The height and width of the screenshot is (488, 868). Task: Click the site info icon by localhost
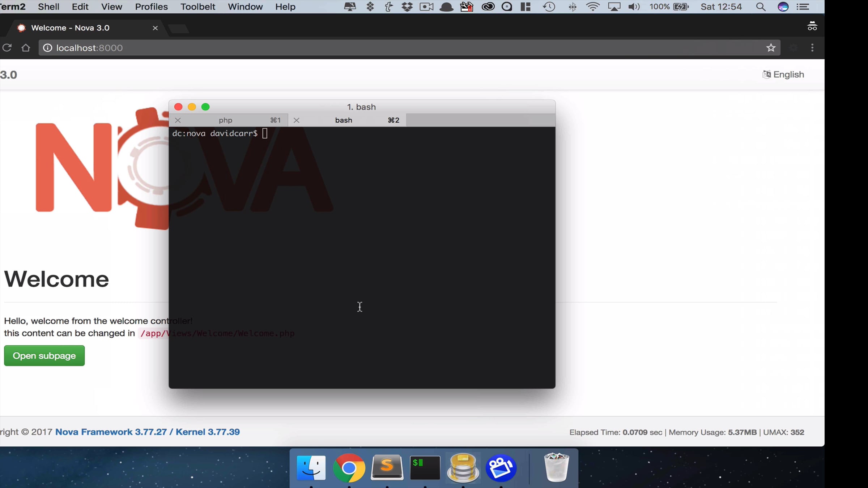click(x=47, y=48)
